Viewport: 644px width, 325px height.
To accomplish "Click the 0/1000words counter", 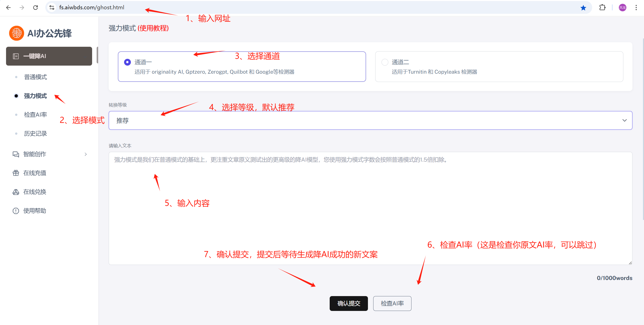I will pos(615,278).
